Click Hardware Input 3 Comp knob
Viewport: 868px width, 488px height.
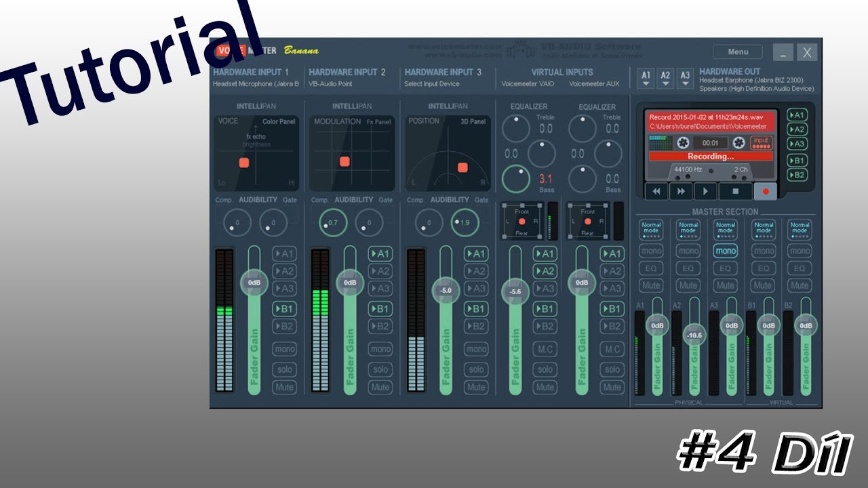click(x=429, y=222)
